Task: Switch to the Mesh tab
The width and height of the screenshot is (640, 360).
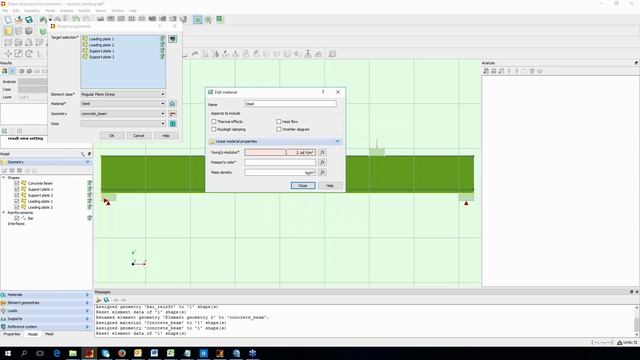Action: pos(49,334)
